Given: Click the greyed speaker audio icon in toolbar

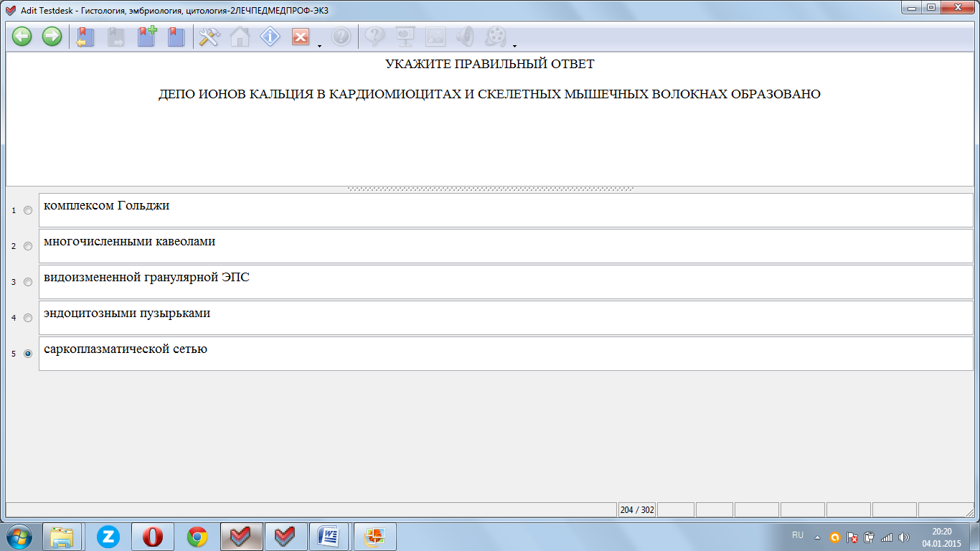Looking at the screenshot, I should pos(466,37).
